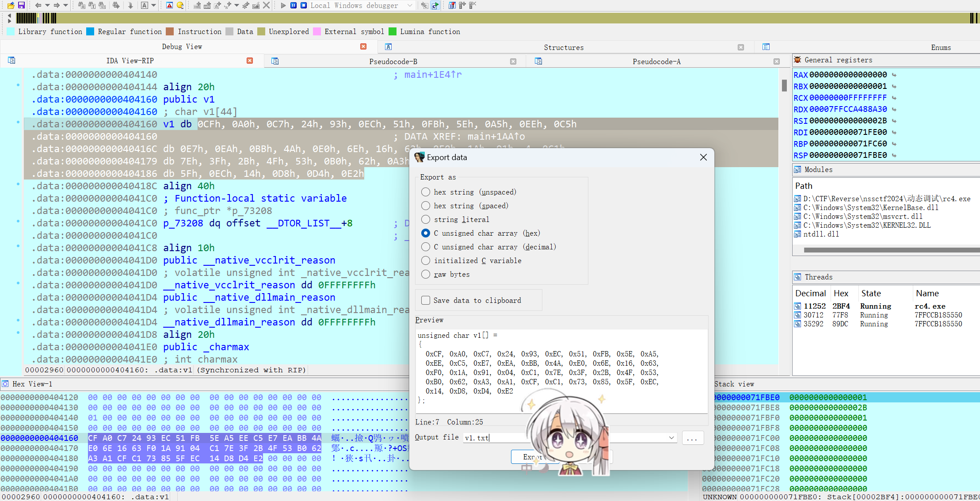The image size is (980, 501).
Task: Click the Regular function color swatch
Action: coord(90,31)
